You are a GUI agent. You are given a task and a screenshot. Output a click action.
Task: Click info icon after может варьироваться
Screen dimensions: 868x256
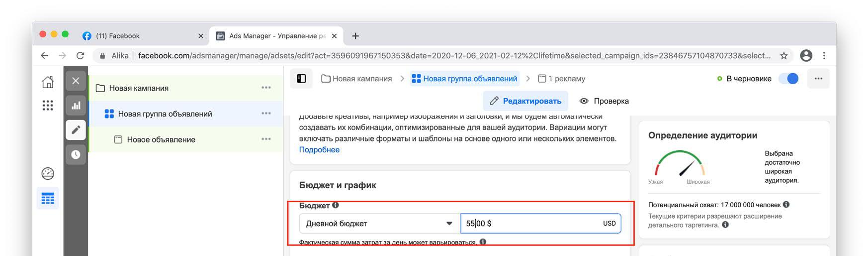click(483, 242)
